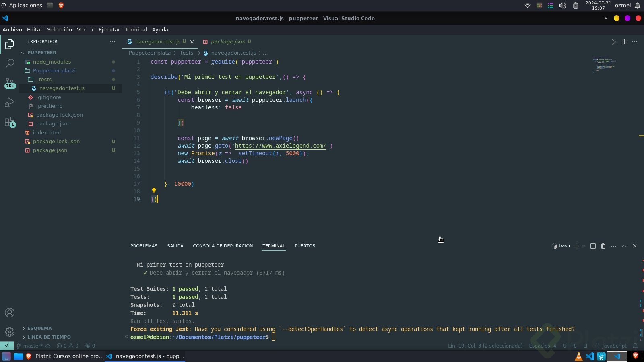Expand the node_modules folder

click(52, 62)
